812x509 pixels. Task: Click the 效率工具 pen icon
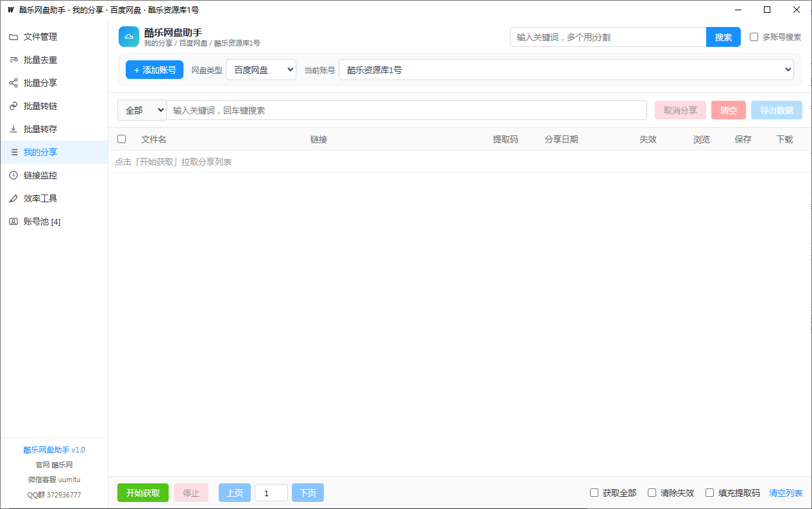[x=13, y=199]
